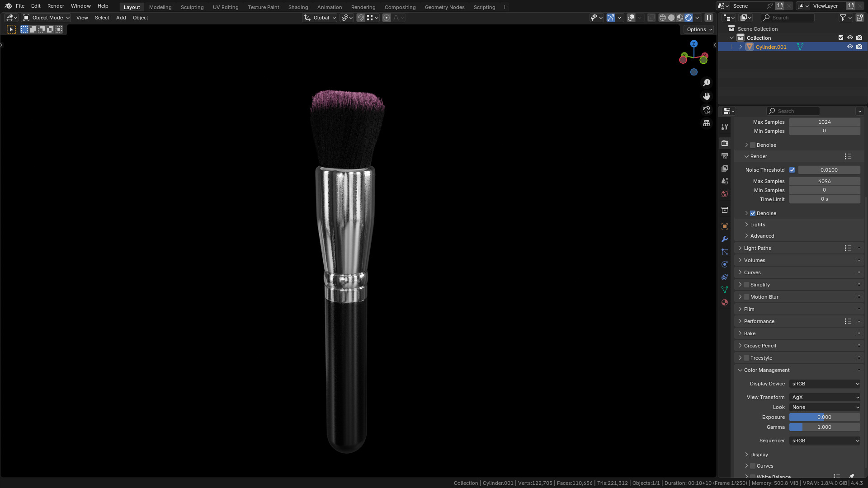
Task: Pause the viewport render preview
Action: tap(709, 18)
